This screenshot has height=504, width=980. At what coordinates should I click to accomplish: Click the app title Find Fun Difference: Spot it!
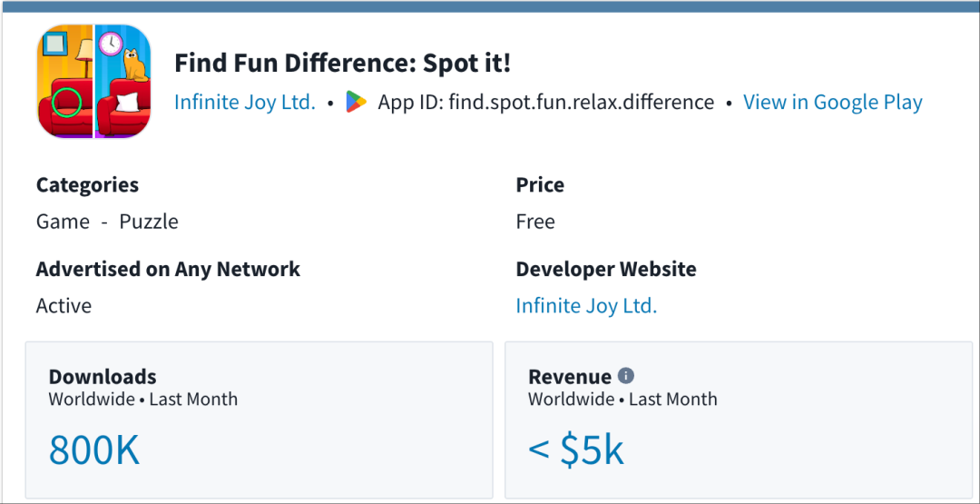[342, 64]
